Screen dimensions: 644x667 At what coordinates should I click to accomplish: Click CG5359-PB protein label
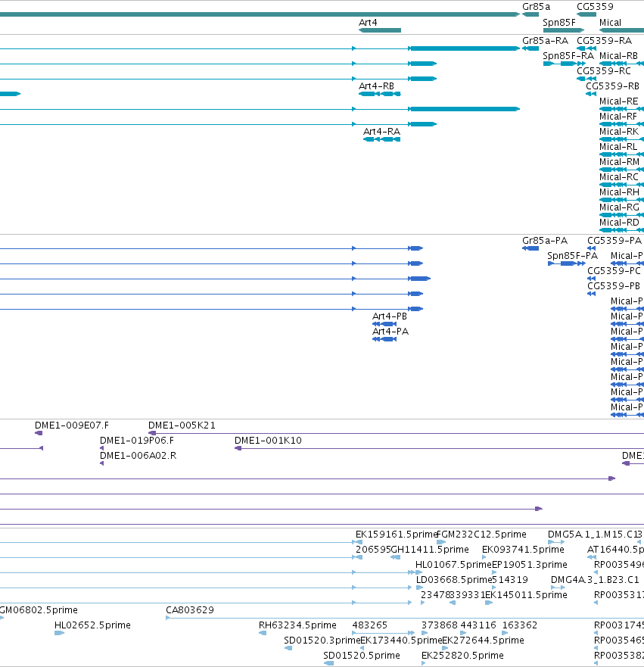click(x=614, y=286)
